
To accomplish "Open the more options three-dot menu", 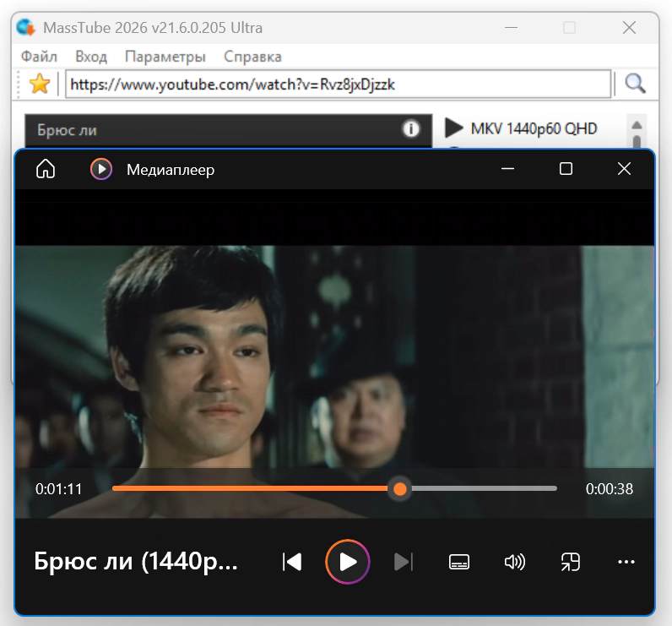I will pyautogui.click(x=626, y=562).
